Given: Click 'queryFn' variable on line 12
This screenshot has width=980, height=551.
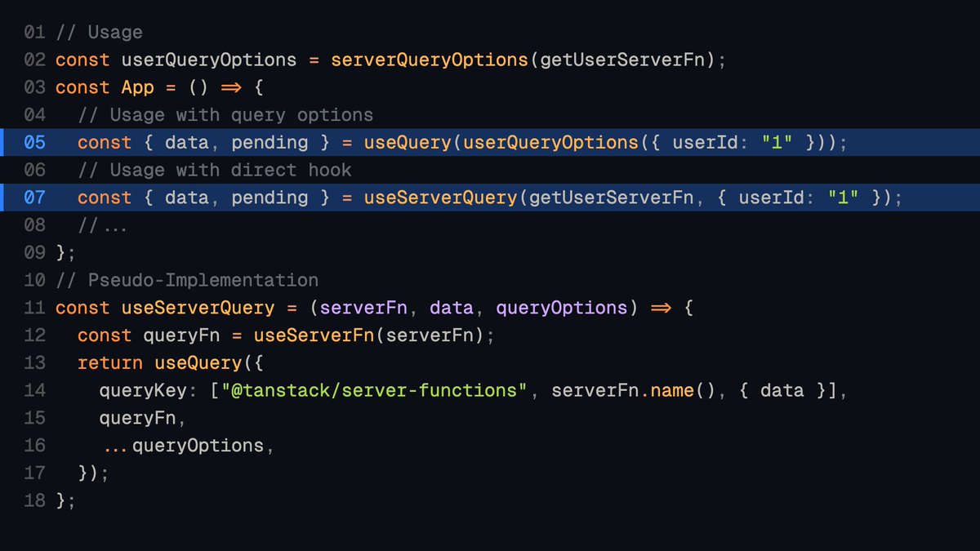Looking at the screenshot, I should coord(181,335).
